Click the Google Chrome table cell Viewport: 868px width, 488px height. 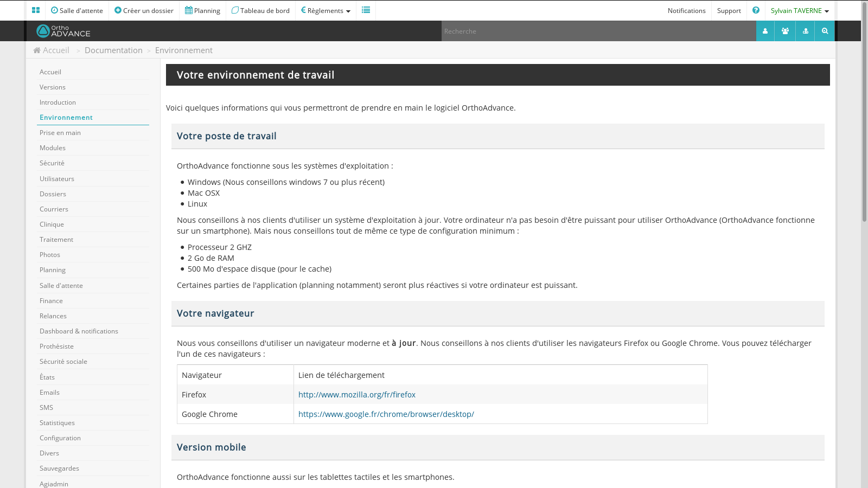click(235, 414)
